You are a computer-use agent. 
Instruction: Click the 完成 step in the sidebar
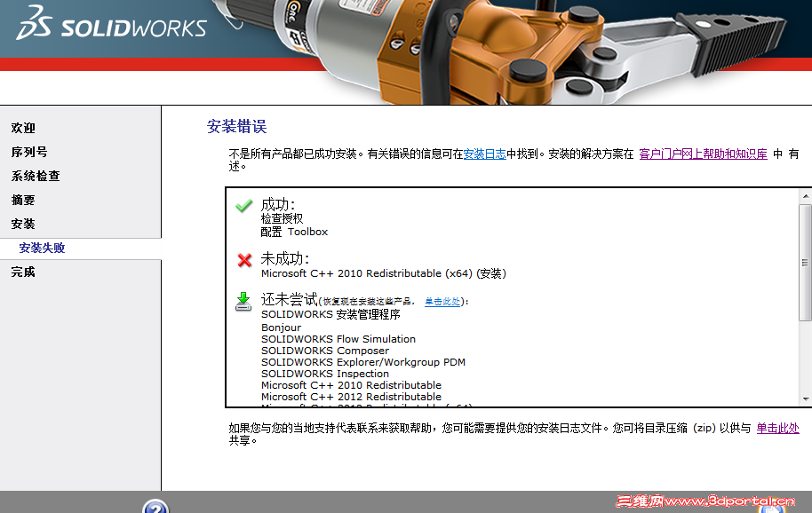click(21, 271)
